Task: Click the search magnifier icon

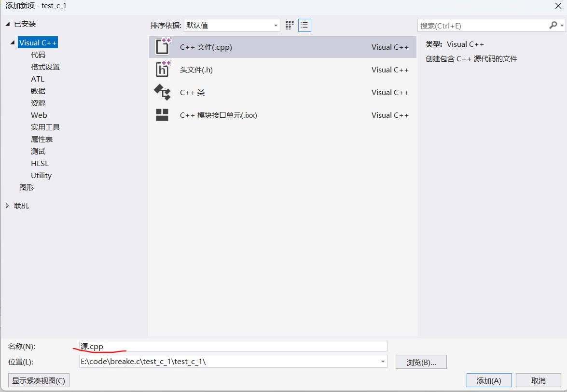Action: click(x=553, y=25)
